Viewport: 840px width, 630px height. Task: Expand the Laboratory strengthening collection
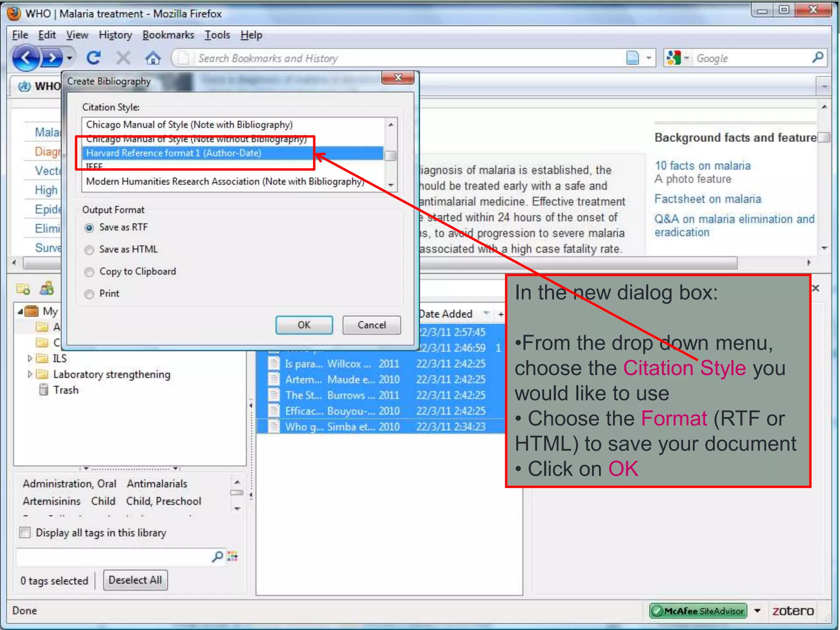(30, 374)
